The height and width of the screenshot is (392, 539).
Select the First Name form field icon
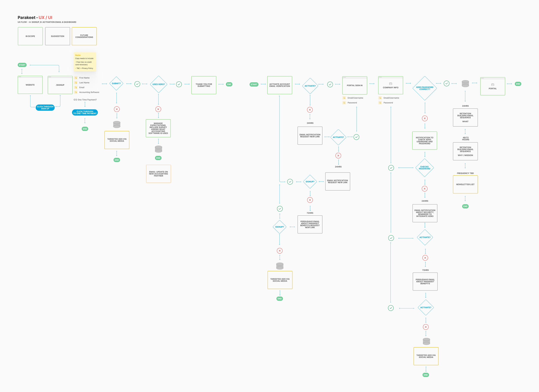tap(76, 78)
